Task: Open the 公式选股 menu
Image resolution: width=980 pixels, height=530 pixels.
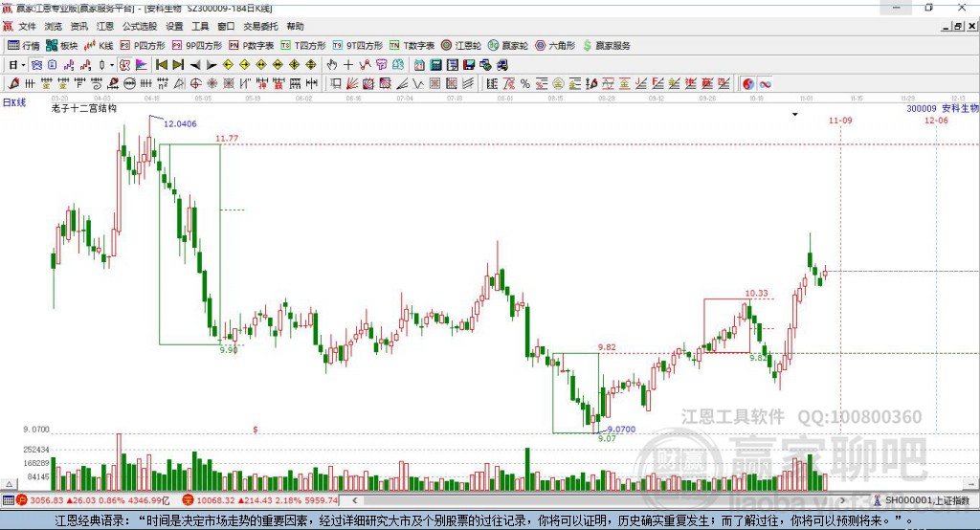Action: [x=140, y=26]
